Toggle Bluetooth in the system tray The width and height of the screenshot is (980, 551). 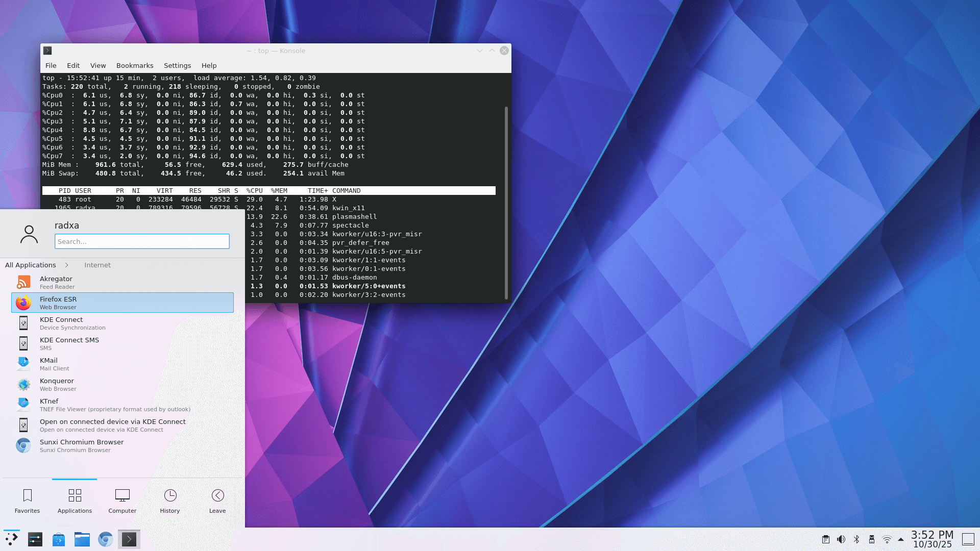856,539
